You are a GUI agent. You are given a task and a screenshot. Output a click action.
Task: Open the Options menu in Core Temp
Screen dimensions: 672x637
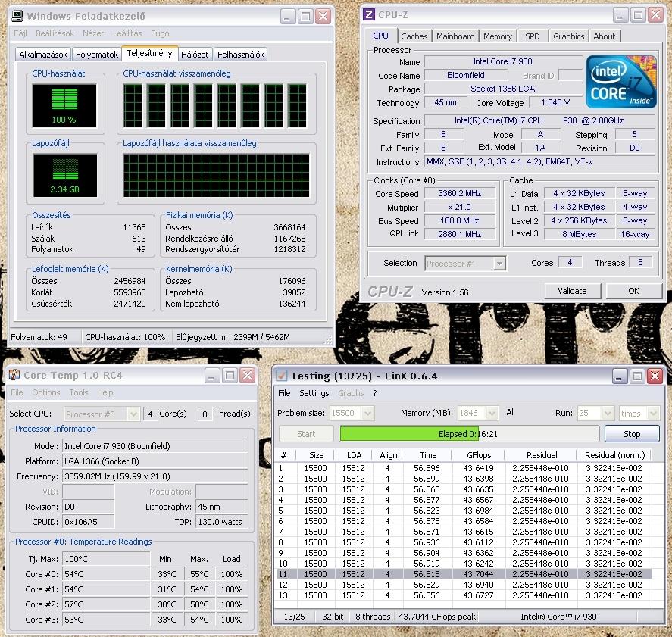(46, 392)
